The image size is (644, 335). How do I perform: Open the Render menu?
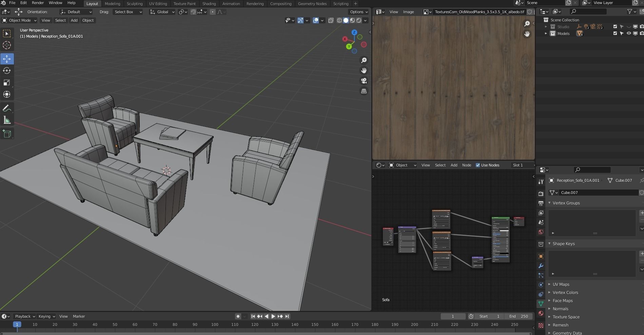pos(38,3)
